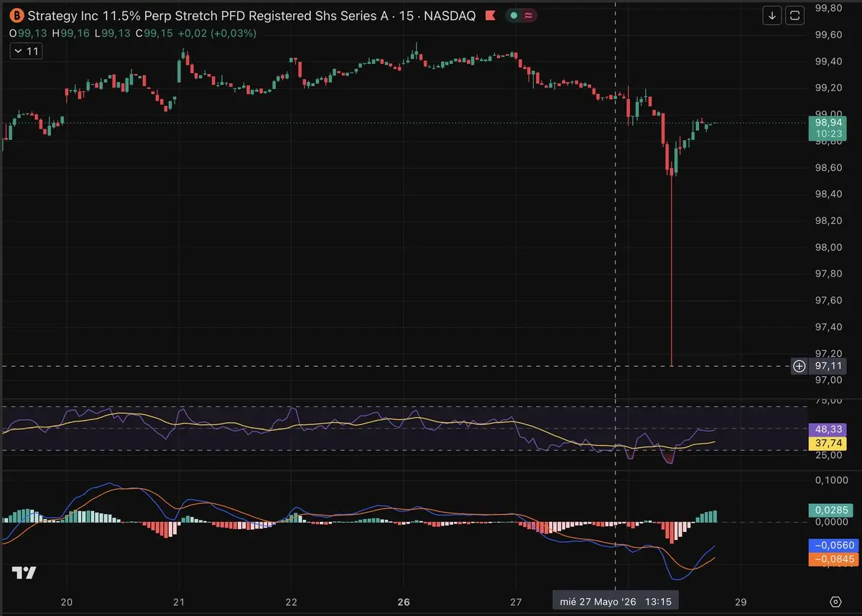862x616 pixels.
Task: Click the 97,40 price scale label
Action: click(828, 327)
